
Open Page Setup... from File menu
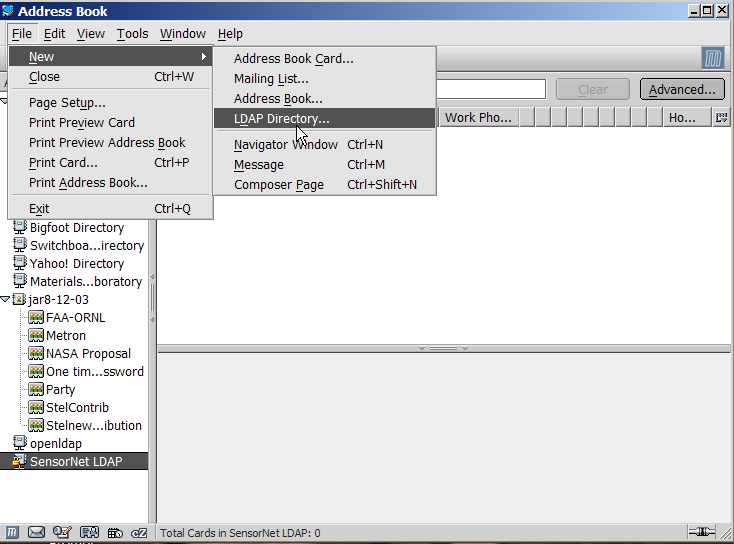tap(111, 103)
